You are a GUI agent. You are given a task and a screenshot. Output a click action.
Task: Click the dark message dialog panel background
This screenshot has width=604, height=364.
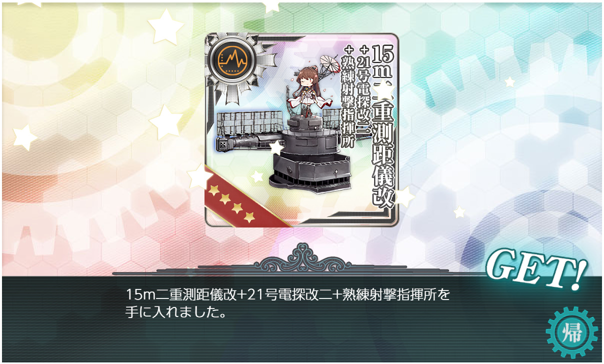[x=302, y=318]
